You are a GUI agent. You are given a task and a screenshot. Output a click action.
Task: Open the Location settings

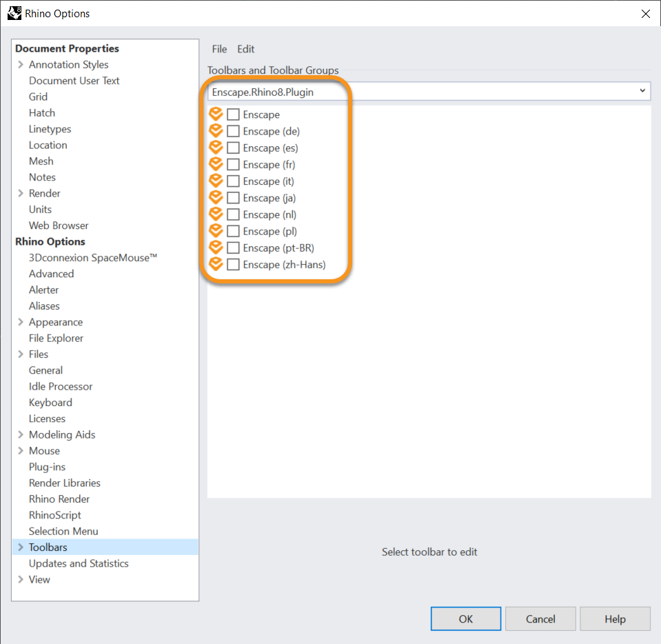point(48,145)
